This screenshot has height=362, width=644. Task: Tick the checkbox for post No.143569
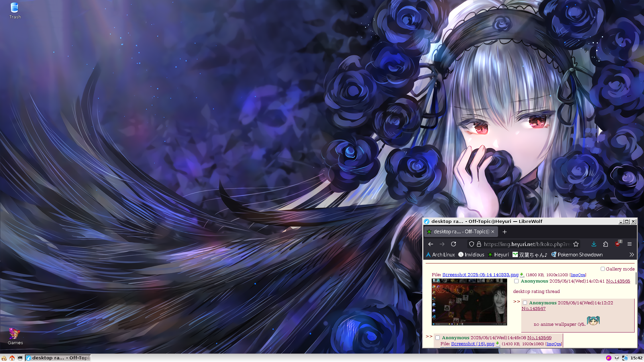437,338
